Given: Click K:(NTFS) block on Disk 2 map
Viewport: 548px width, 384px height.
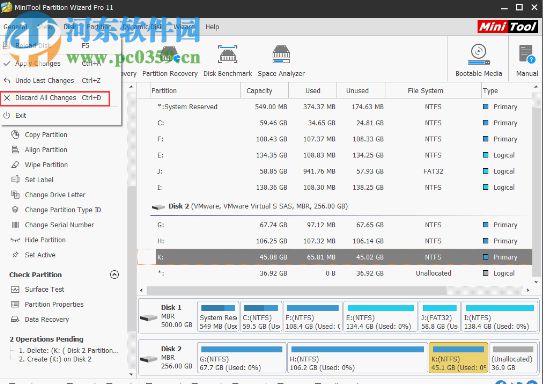Looking at the screenshot, I should (x=458, y=358).
